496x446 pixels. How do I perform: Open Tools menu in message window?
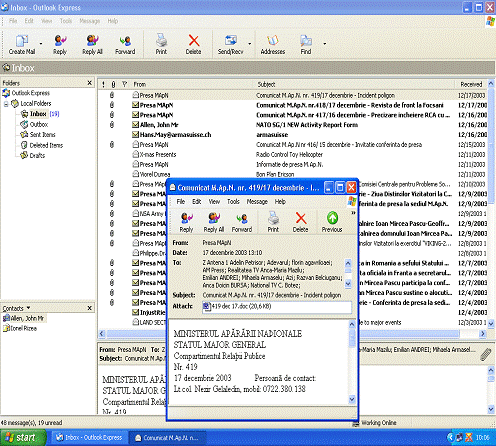click(x=233, y=202)
